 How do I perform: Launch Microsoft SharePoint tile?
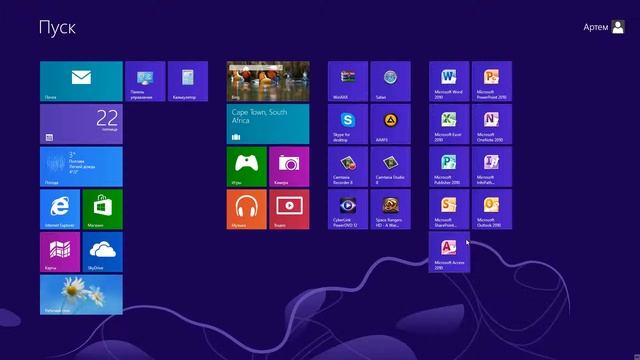coord(449,209)
